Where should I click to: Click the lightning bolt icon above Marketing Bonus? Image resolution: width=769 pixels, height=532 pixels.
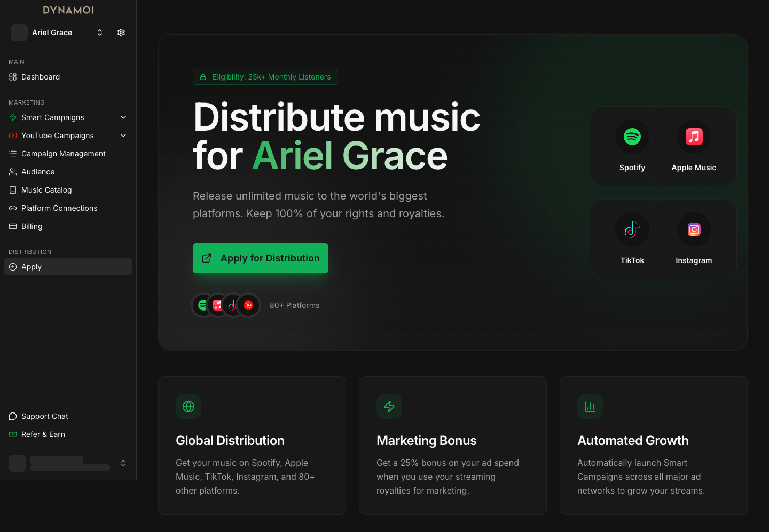[389, 407]
